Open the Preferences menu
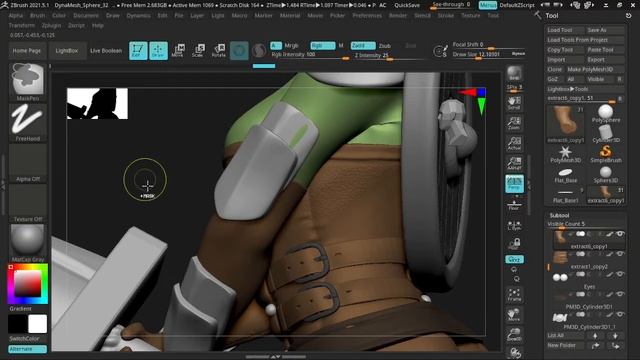Image resolution: width=640 pixels, height=360 pixels. point(367,16)
